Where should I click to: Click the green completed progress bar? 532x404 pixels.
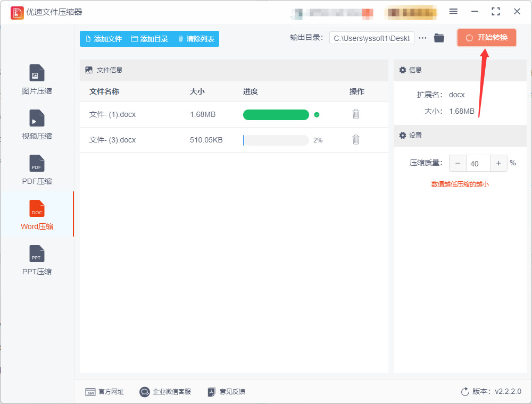pyautogui.click(x=276, y=115)
